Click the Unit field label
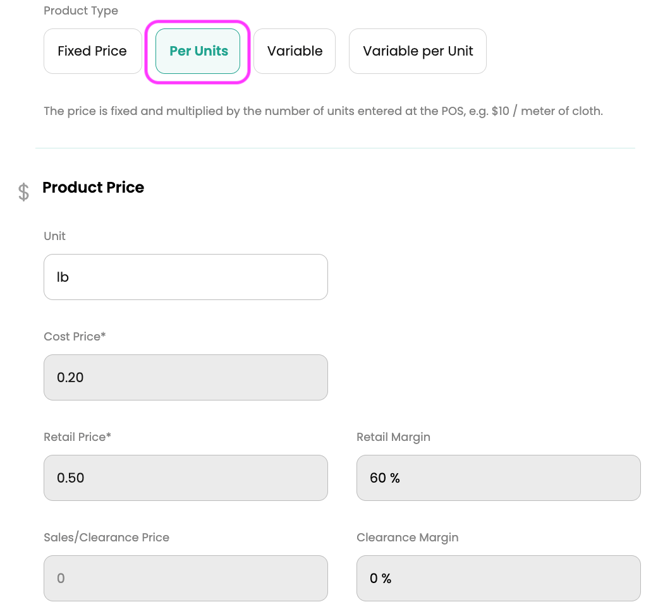Viewport: 670px width, 614px height. coord(55,236)
